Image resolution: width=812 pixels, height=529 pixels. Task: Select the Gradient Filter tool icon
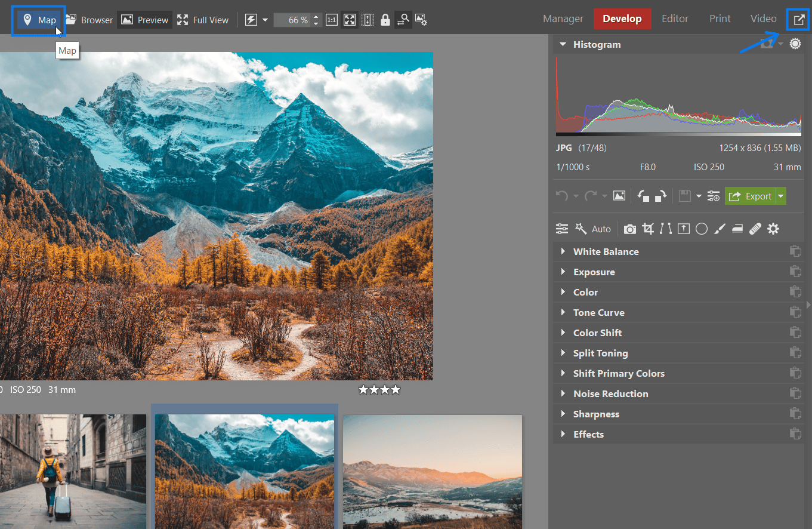(684, 229)
